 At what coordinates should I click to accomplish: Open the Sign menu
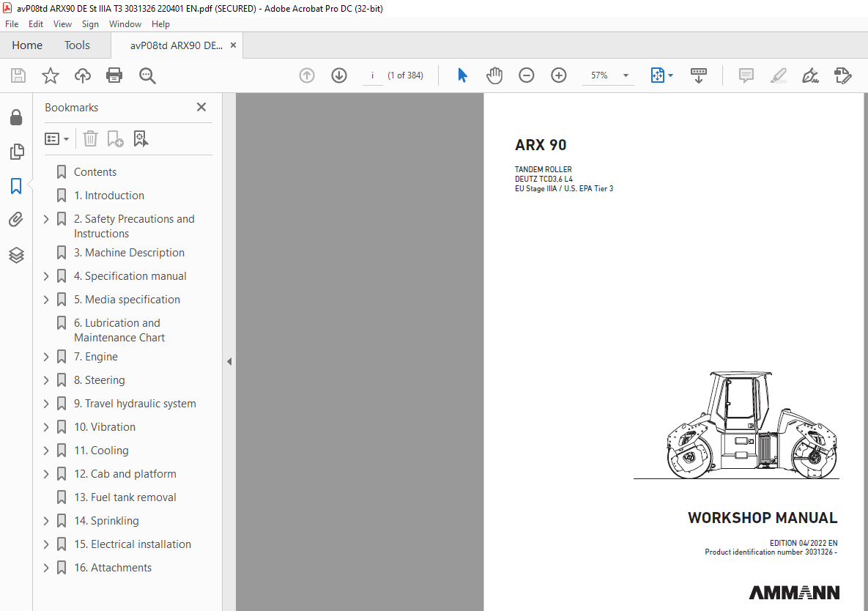pyautogui.click(x=90, y=23)
